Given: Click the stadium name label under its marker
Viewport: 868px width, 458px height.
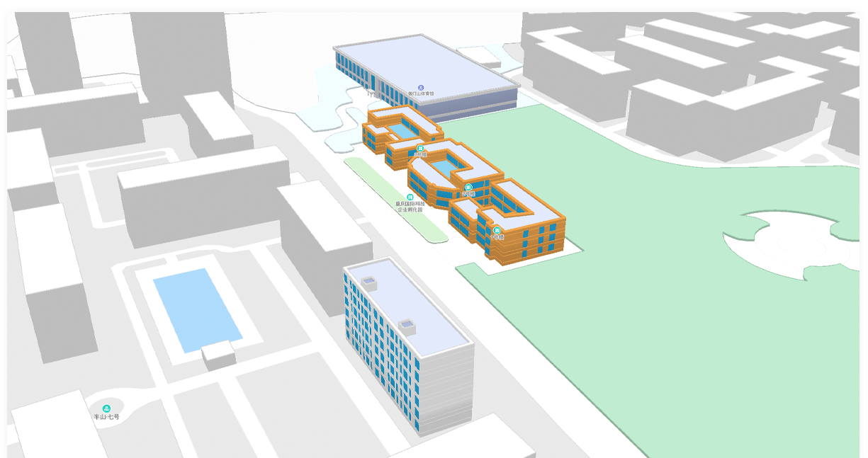Looking at the screenshot, I should pos(421,93).
